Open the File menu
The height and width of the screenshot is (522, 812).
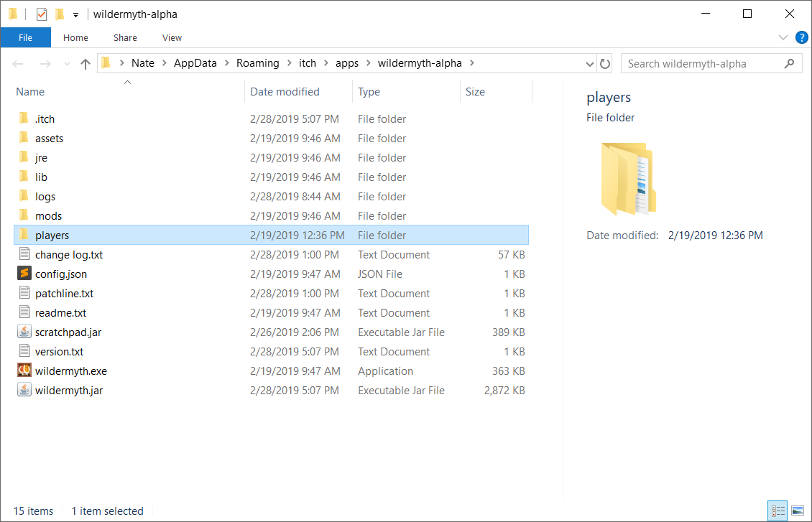click(x=25, y=37)
